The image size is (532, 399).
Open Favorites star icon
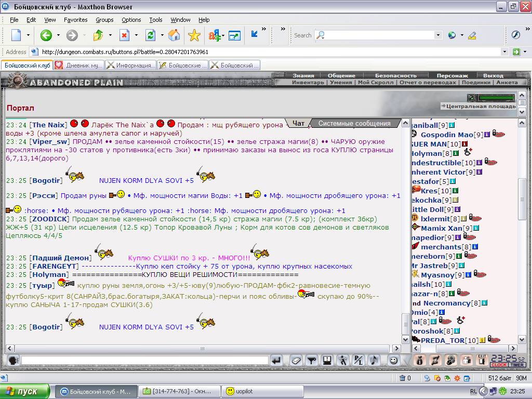click(194, 35)
